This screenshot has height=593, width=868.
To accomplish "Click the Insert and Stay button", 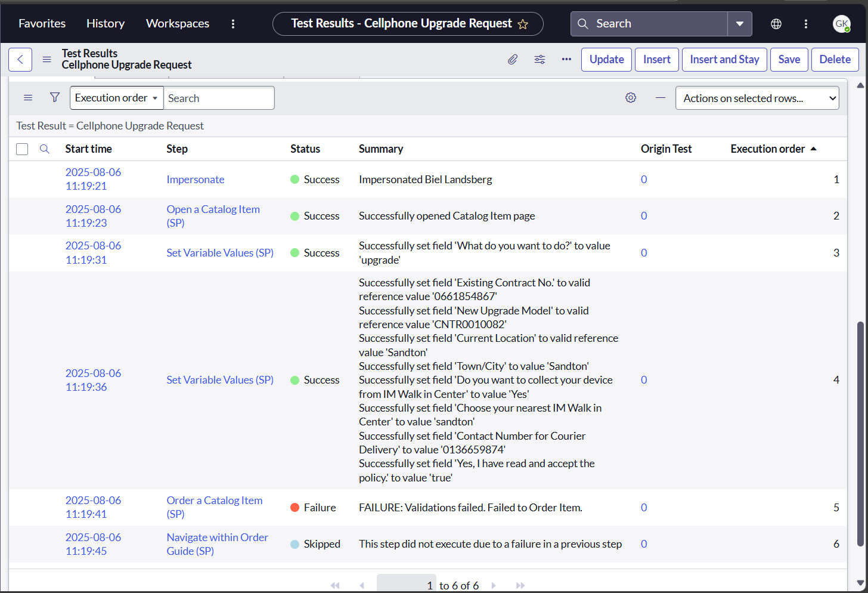I will [x=724, y=60].
